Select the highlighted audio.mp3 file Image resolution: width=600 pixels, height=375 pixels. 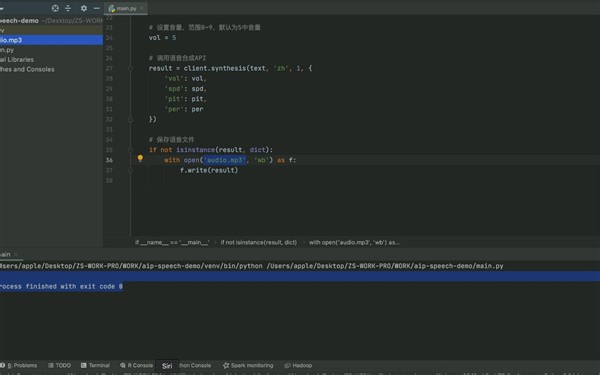51,40
